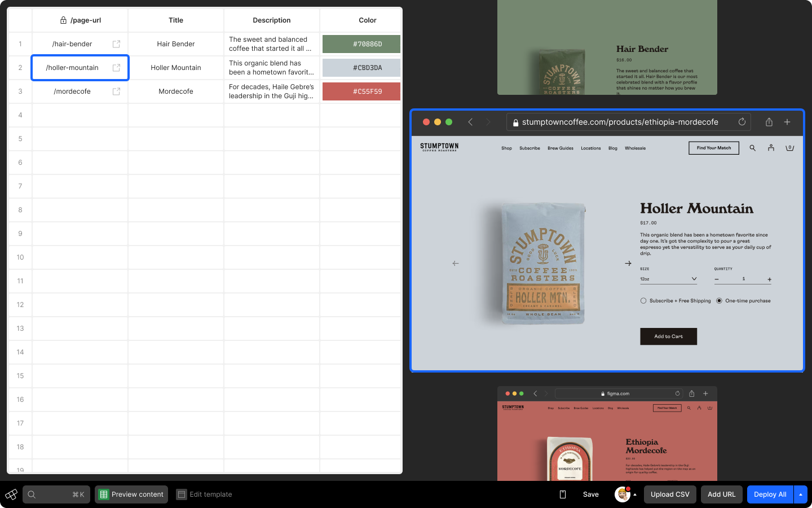812x508 pixels.
Task: Open Locations menu on Holler Mountain page
Action: [x=591, y=148]
